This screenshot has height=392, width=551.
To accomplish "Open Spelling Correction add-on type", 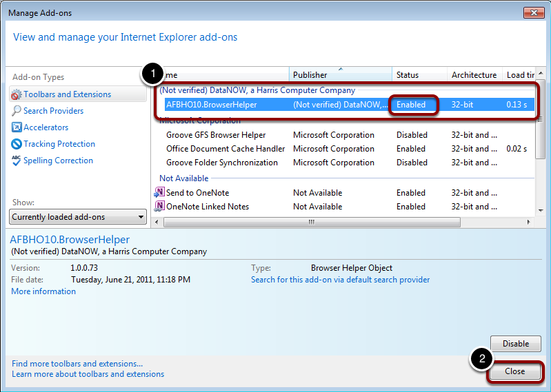I will (58, 161).
